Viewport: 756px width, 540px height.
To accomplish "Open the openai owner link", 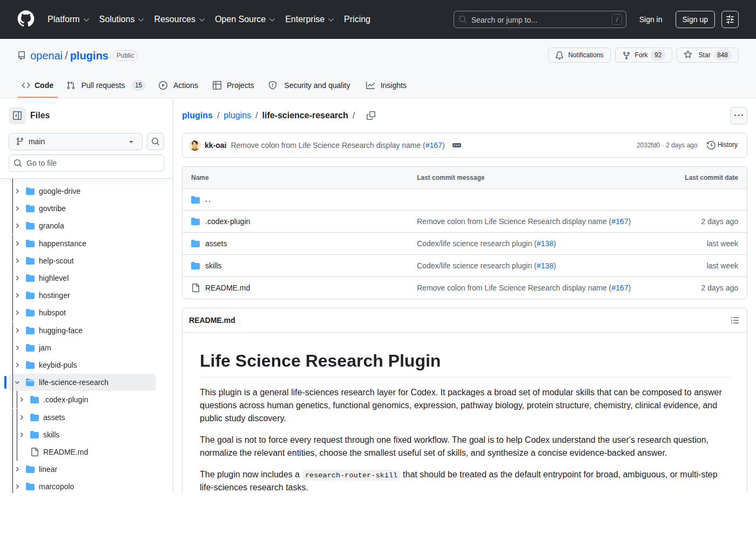I will [x=46, y=56].
